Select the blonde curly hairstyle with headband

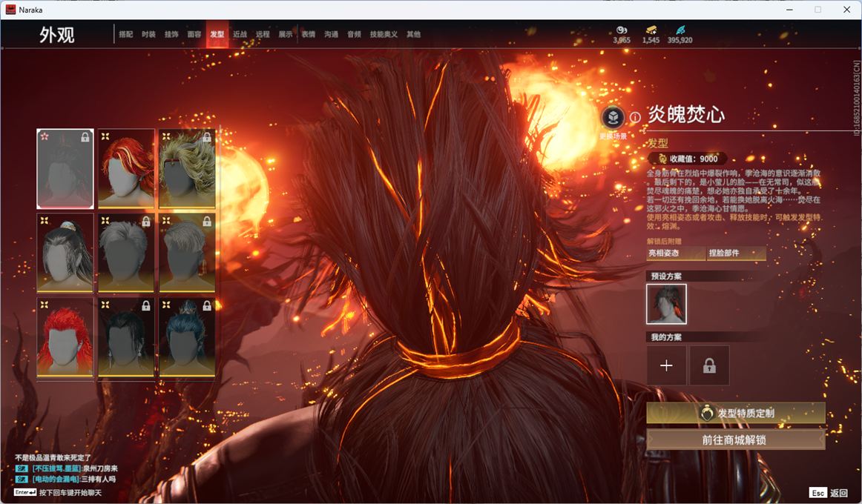[187, 169]
